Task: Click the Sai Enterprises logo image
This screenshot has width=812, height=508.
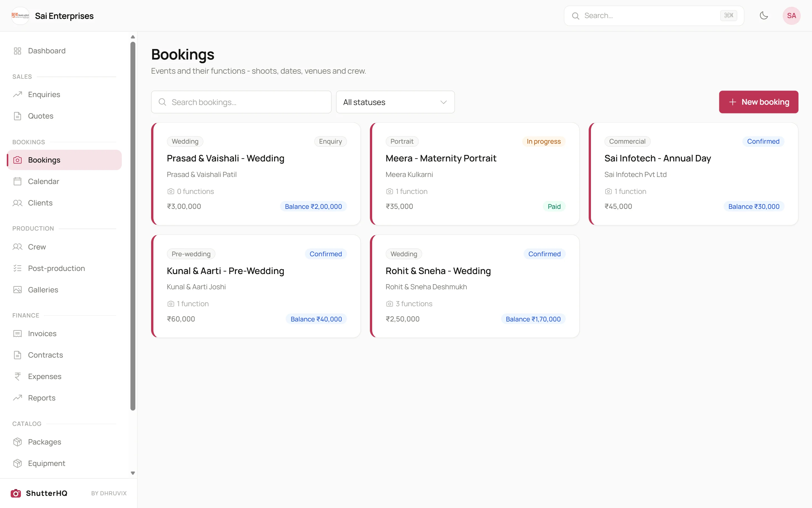Action: click(x=20, y=16)
